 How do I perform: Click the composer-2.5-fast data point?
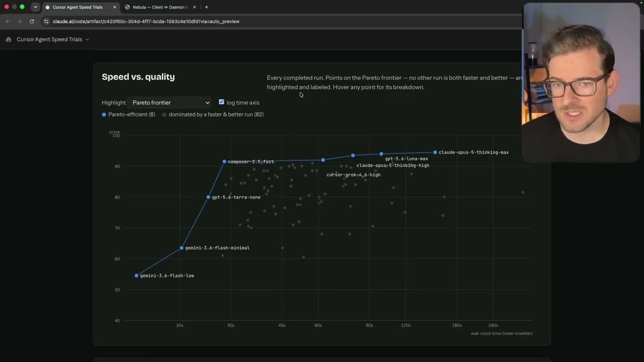[x=224, y=162]
